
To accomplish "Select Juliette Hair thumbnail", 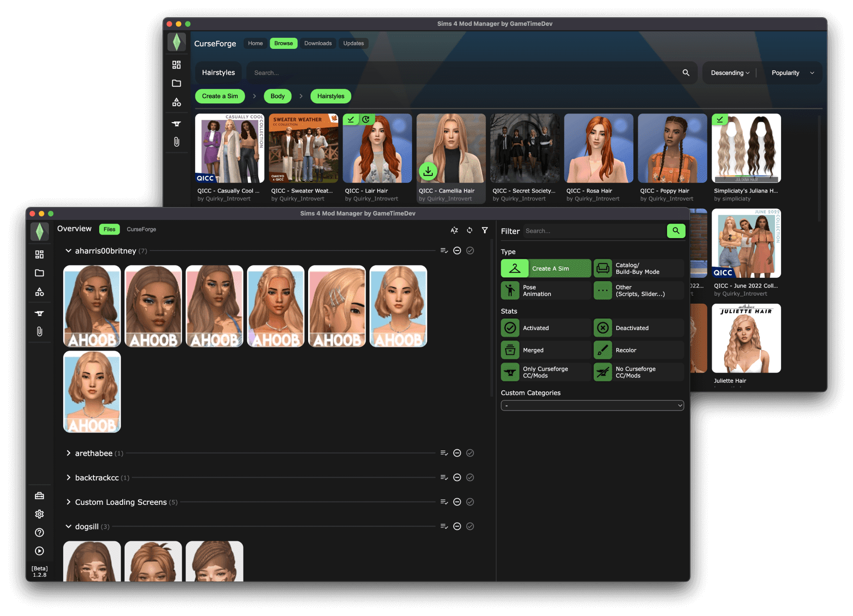I will pyautogui.click(x=746, y=338).
